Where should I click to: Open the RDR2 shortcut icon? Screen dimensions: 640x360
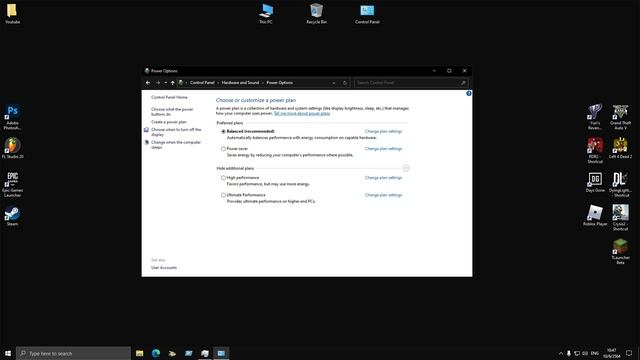click(x=595, y=151)
